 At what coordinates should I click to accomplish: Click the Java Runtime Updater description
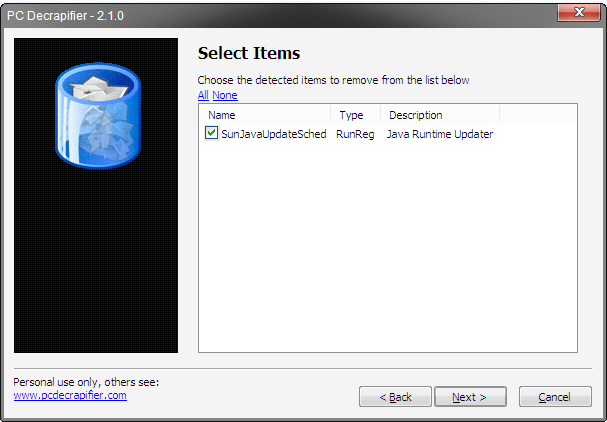pos(440,134)
